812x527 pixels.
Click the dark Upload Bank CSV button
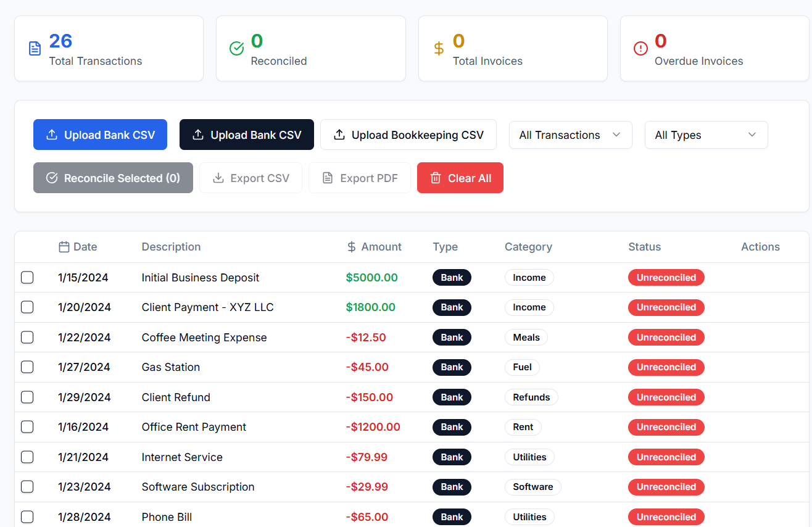click(x=246, y=135)
